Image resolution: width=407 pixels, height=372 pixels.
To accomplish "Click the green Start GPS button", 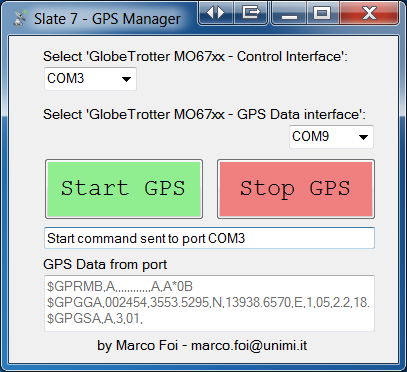I will [124, 189].
